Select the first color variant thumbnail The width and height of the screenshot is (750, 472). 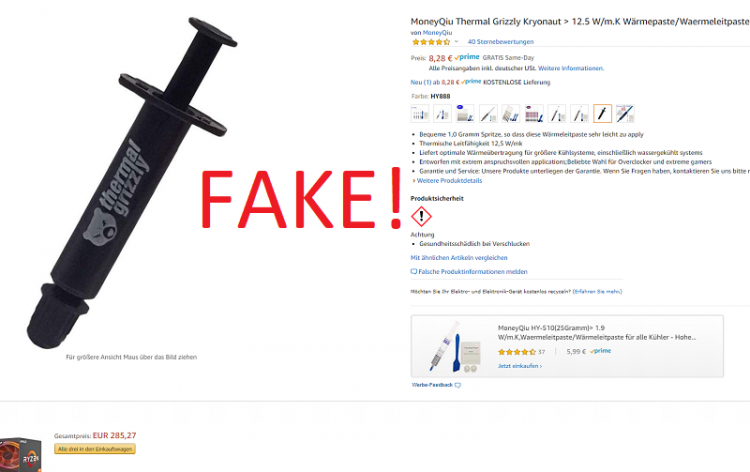point(419,114)
